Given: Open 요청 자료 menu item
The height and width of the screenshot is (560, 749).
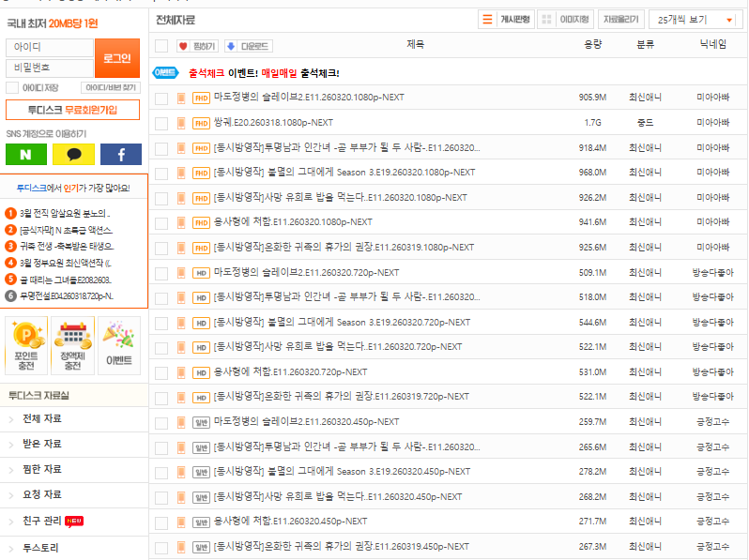Looking at the screenshot, I should coord(42,494).
